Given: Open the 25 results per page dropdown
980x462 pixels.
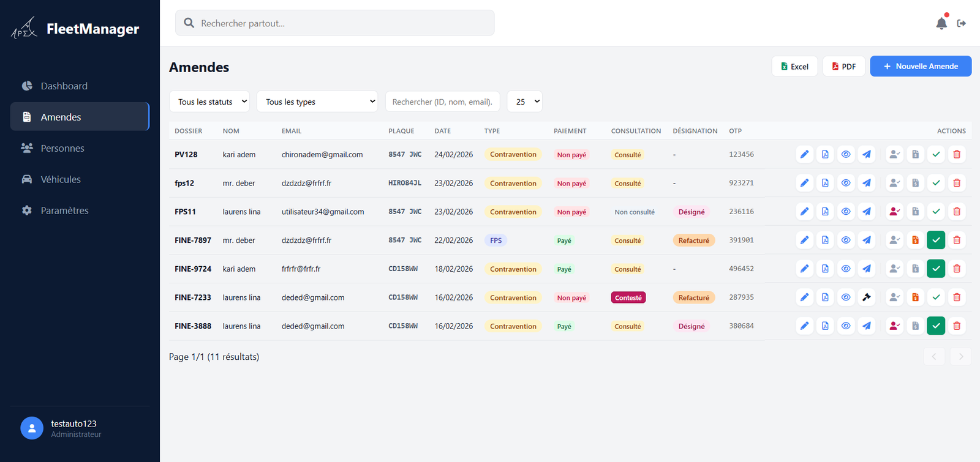Looking at the screenshot, I should [x=525, y=102].
